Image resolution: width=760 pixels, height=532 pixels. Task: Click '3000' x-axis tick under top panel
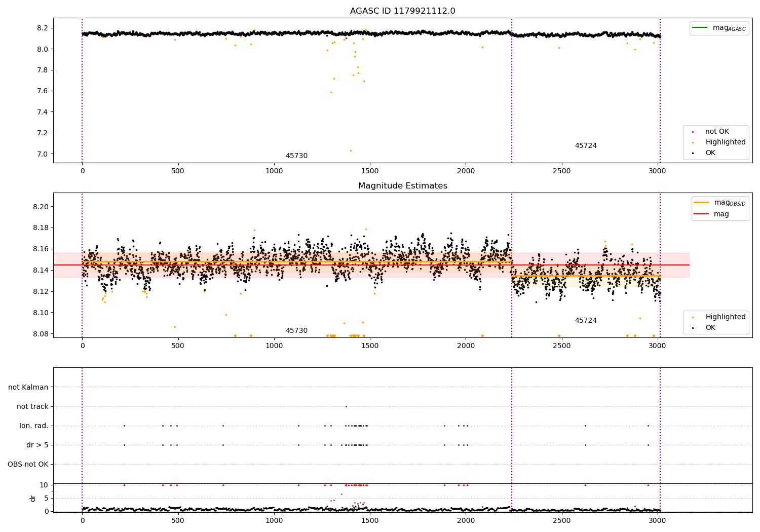(658, 171)
